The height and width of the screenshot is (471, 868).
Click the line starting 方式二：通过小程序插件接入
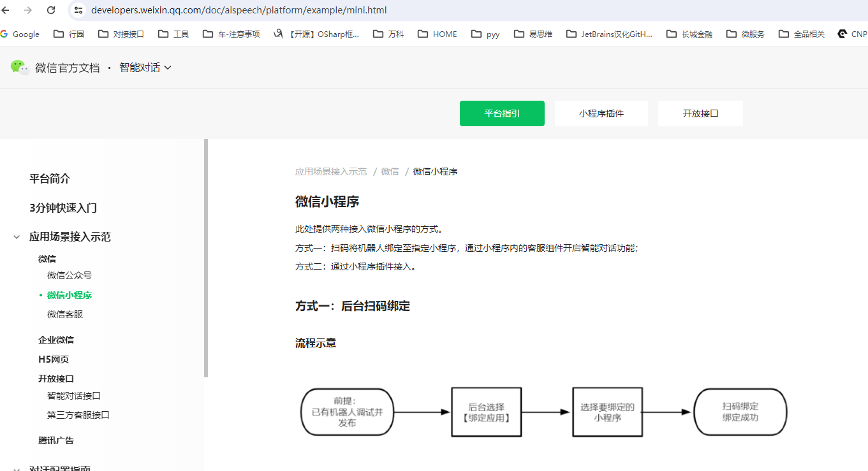[x=356, y=267]
